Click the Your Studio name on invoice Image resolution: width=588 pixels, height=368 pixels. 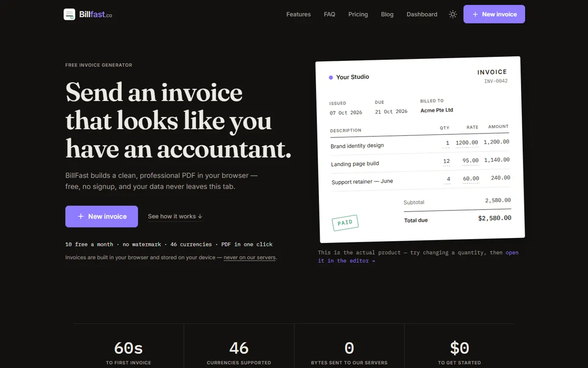[352, 77]
